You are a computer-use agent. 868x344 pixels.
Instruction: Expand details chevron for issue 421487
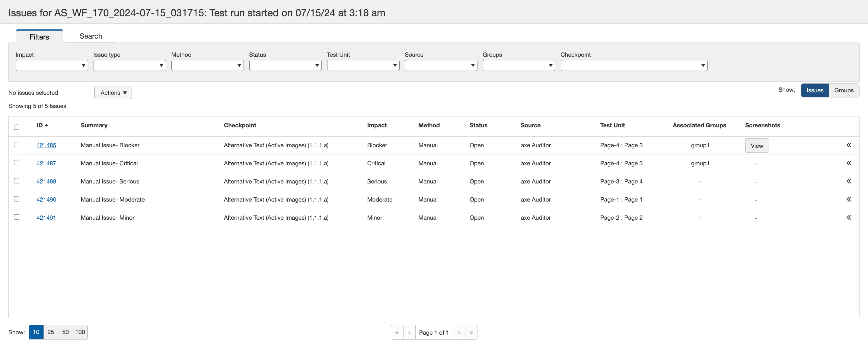[x=849, y=164]
